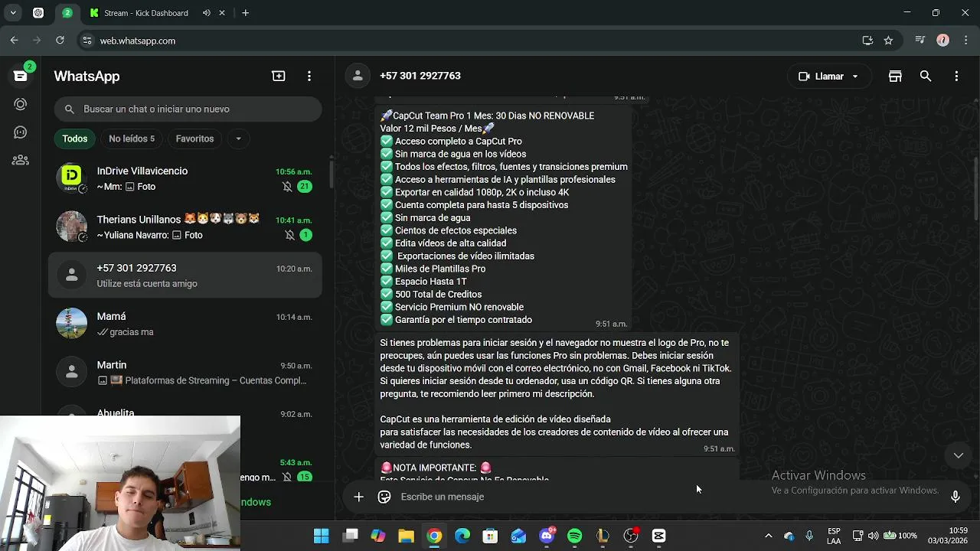The image size is (980, 551).
Task: Open Mamá chat
Action: point(185,324)
